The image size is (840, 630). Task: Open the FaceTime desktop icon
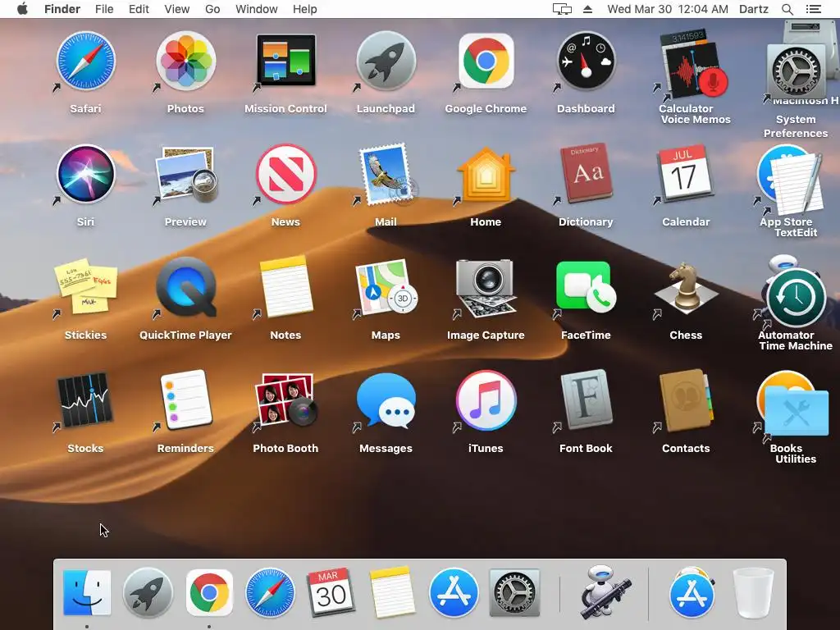coord(586,286)
